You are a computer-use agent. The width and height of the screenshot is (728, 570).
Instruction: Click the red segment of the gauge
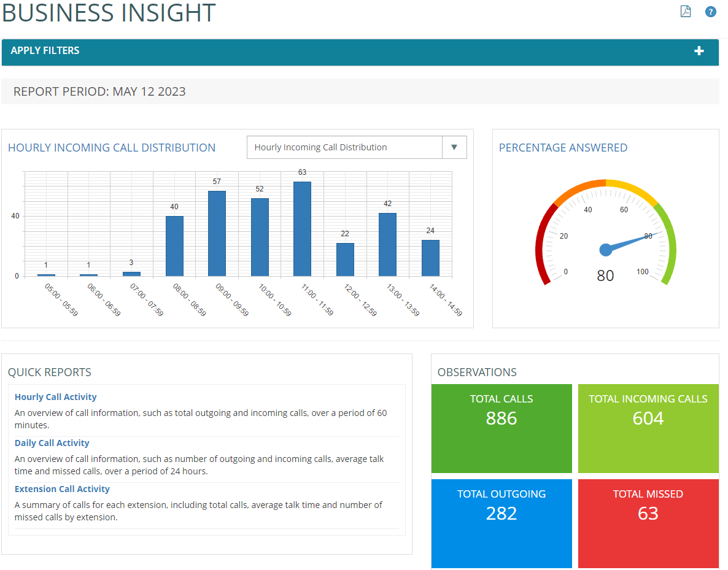(541, 245)
